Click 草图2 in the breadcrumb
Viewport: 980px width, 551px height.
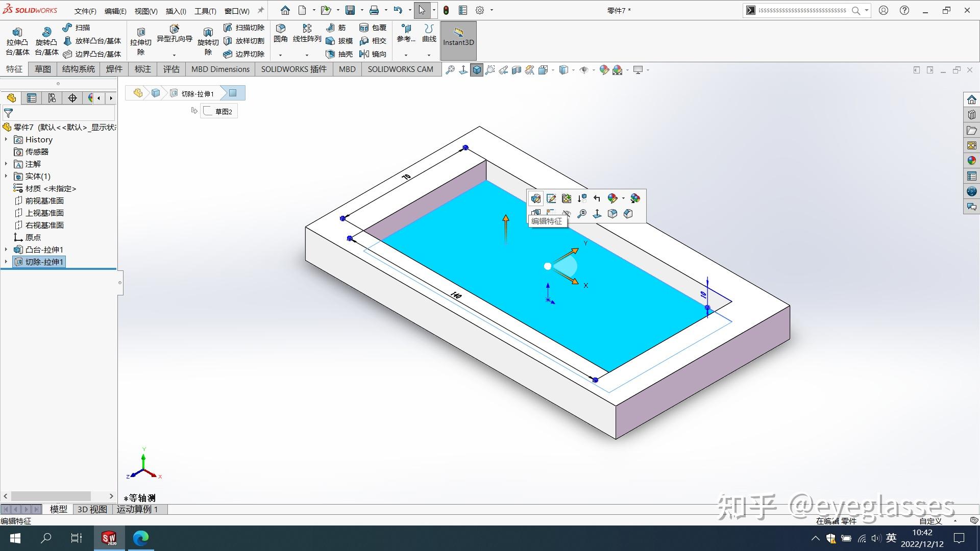pos(219,111)
